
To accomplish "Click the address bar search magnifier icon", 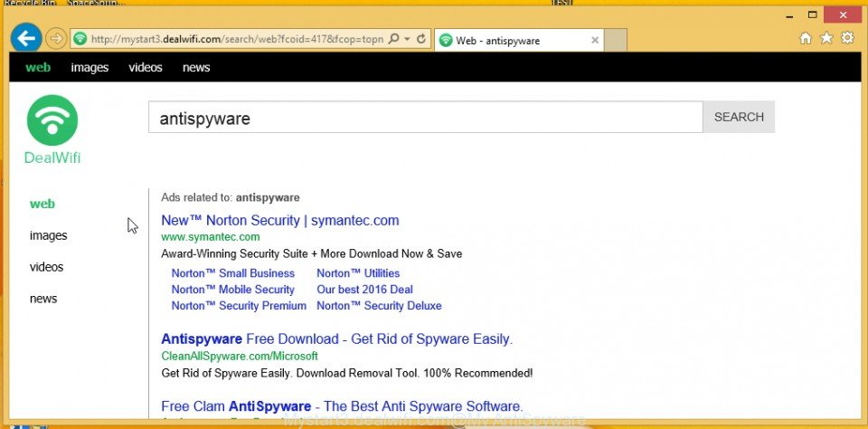I will [x=393, y=39].
